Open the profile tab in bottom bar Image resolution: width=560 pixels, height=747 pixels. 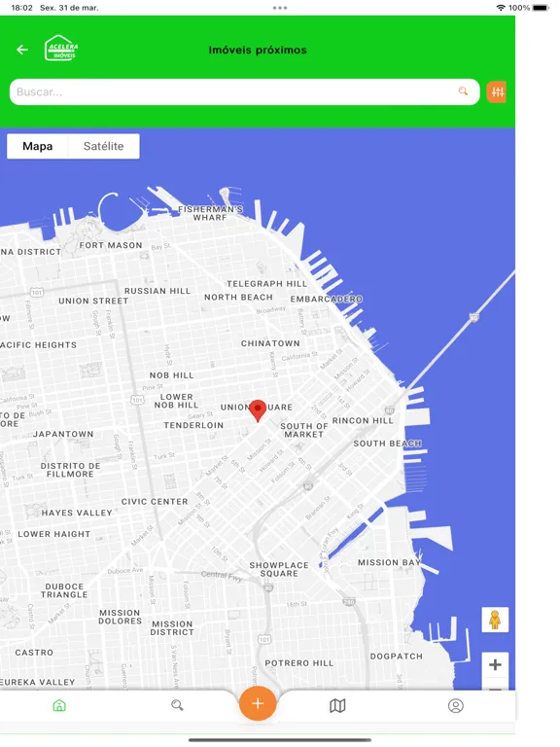[x=456, y=705]
